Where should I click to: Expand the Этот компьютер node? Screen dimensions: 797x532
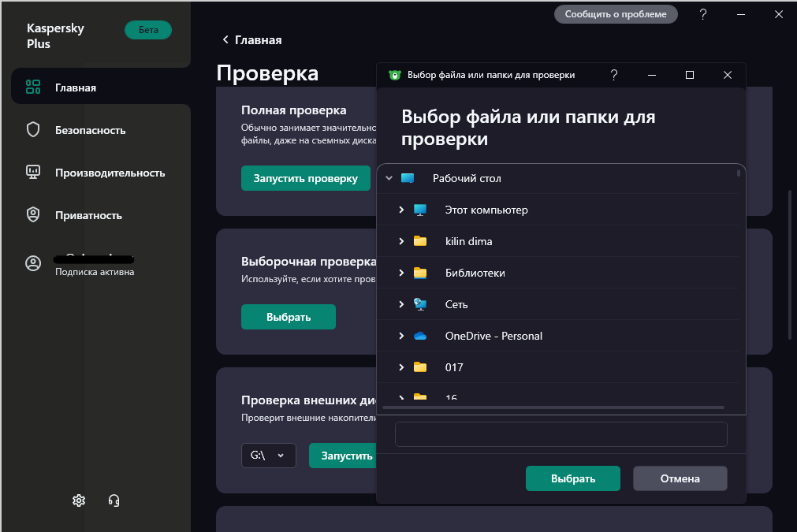point(401,210)
